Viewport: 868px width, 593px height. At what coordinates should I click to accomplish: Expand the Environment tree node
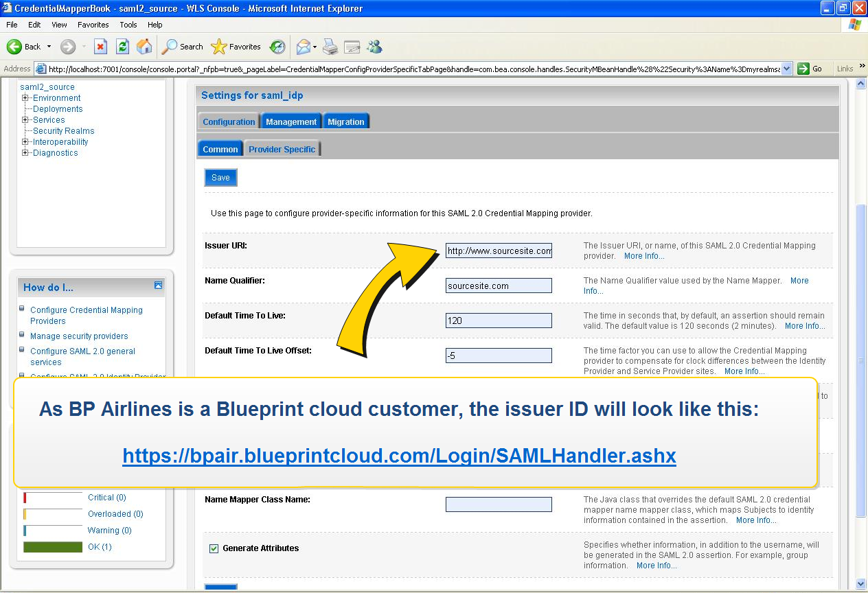[25, 98]
